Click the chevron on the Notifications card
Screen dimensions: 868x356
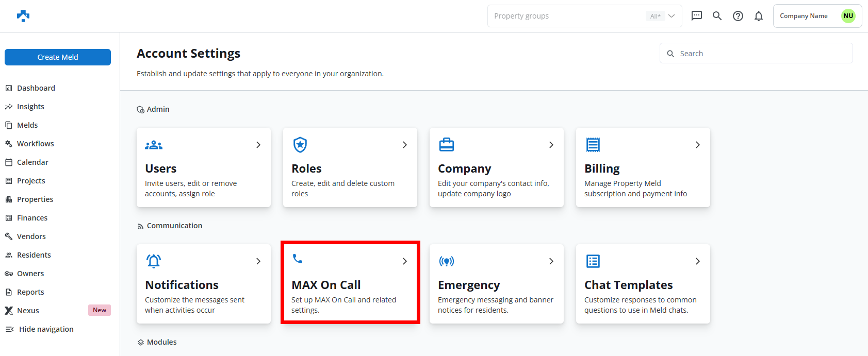258,261
